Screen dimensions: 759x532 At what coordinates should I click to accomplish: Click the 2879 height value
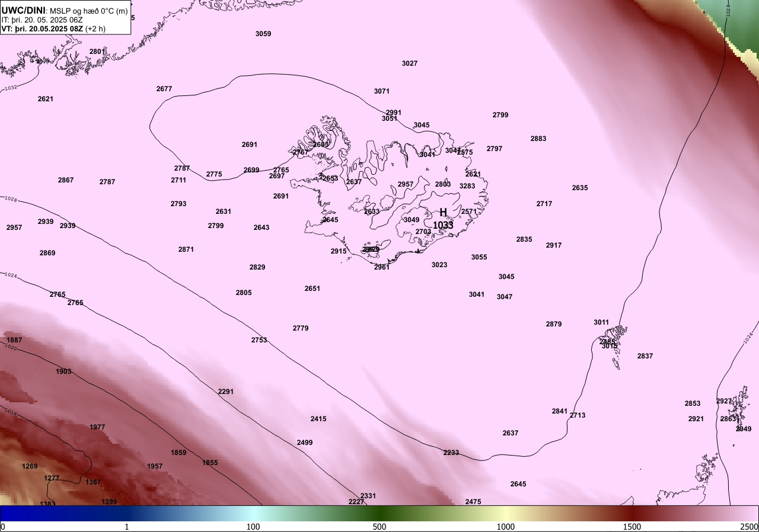click(554, 324)
